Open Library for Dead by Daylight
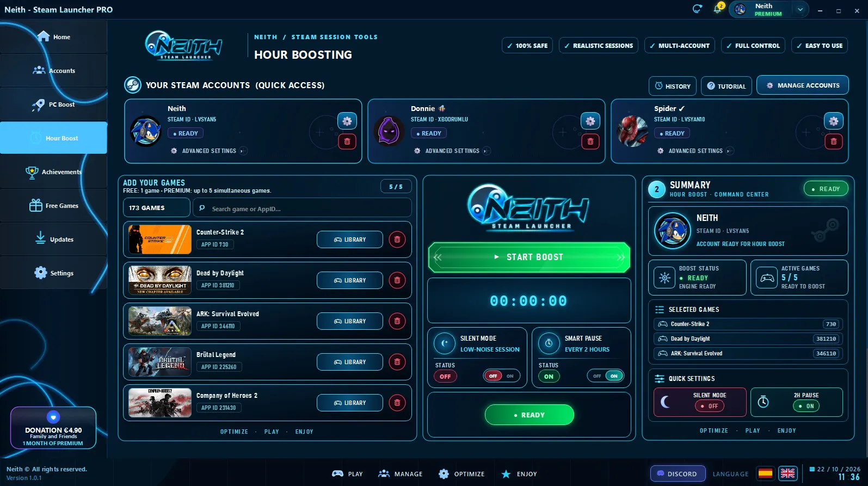The width and height of the screenshot is (868, 486). 350,280
